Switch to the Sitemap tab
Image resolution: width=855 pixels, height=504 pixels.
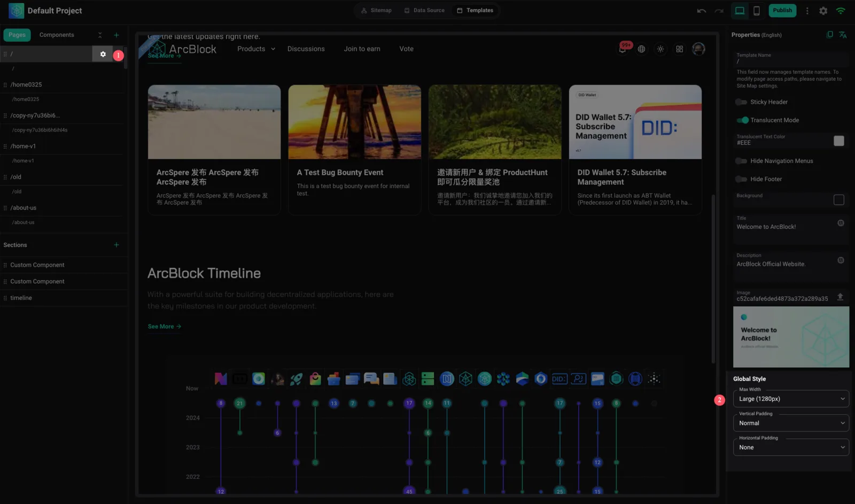point(376,11)
